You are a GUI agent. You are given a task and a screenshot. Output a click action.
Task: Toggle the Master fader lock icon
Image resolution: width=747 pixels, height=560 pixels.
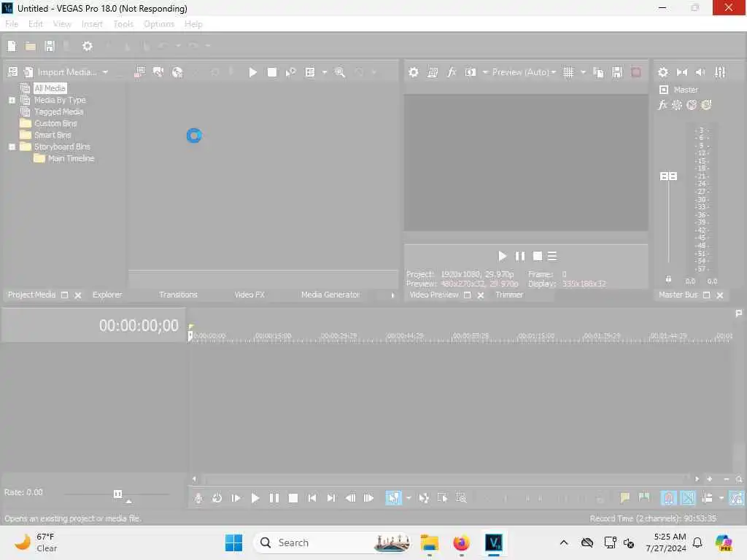[x=668, y=279]
